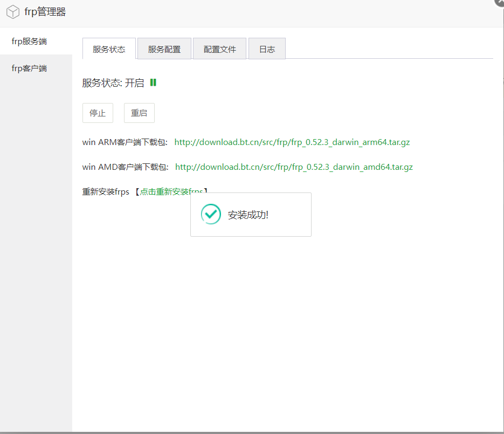Screen dimensions: 504x434
Task: Open the darwin_amd64.tar.gz download link
Action: tap(294, 167)
